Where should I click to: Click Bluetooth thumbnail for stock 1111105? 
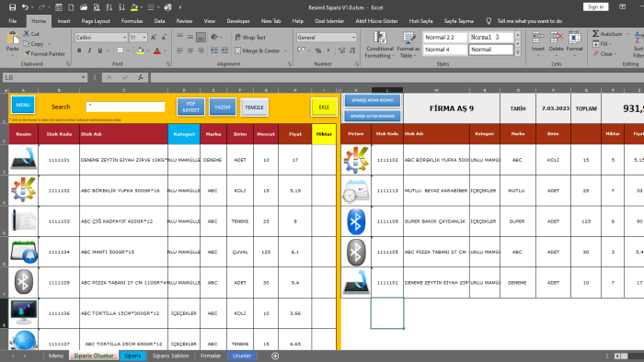[23, 282]
